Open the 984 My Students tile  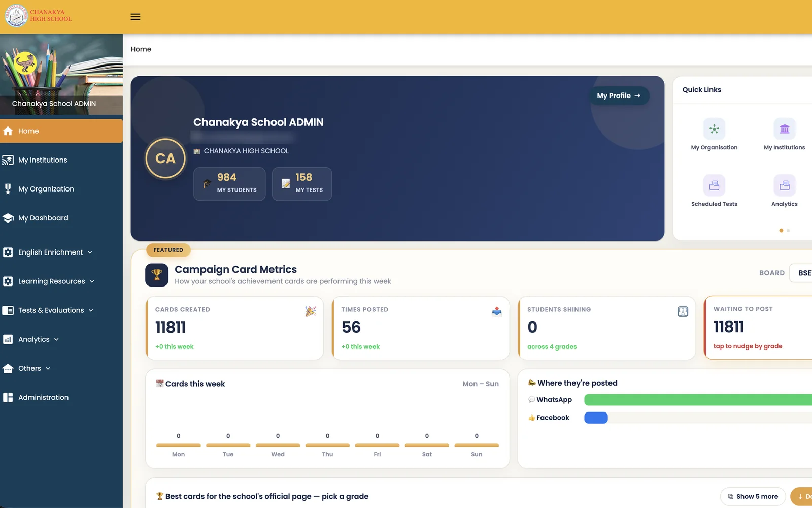[229, 184]
